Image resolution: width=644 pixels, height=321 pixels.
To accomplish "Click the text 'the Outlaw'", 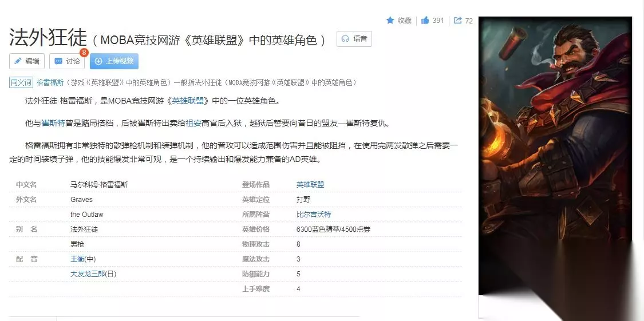I will [86, 214].
